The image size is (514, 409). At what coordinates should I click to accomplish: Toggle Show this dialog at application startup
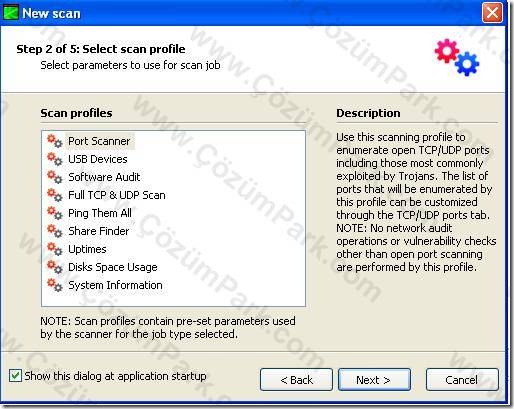tap(15, 376)
